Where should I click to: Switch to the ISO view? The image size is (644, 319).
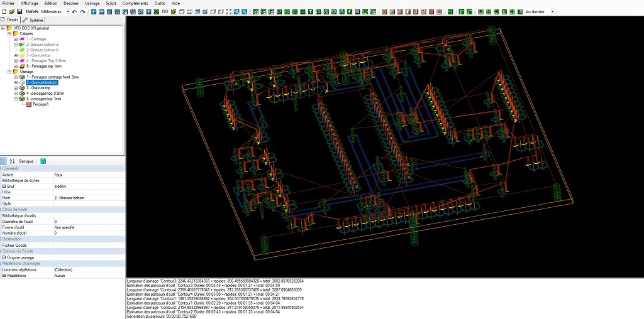click(165, 11)
